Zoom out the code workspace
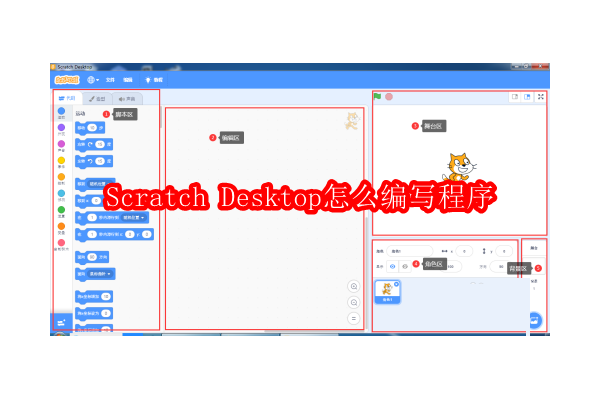This screenshot has width=600, height=400. [x=354, y=302]
